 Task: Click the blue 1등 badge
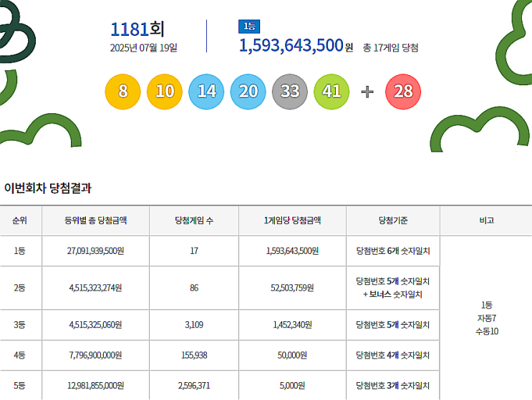tap(249, 26)
